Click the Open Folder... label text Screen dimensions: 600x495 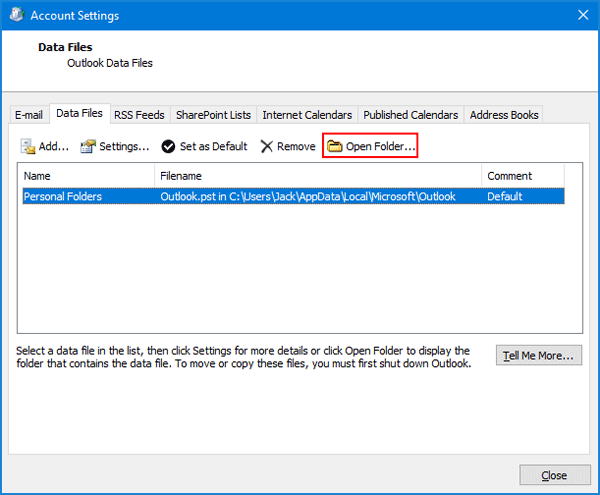pyautogui.click(x=381, y=147)
